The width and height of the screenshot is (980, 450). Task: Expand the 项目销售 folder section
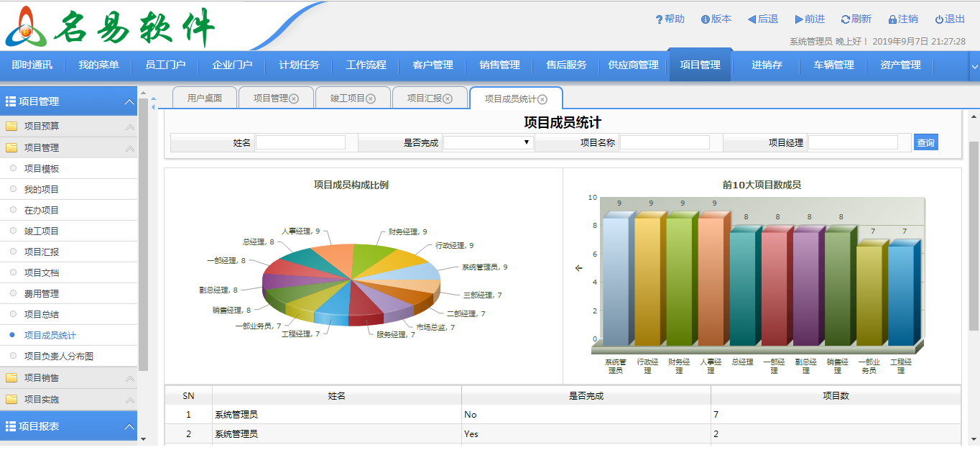(x=42, y=378)
